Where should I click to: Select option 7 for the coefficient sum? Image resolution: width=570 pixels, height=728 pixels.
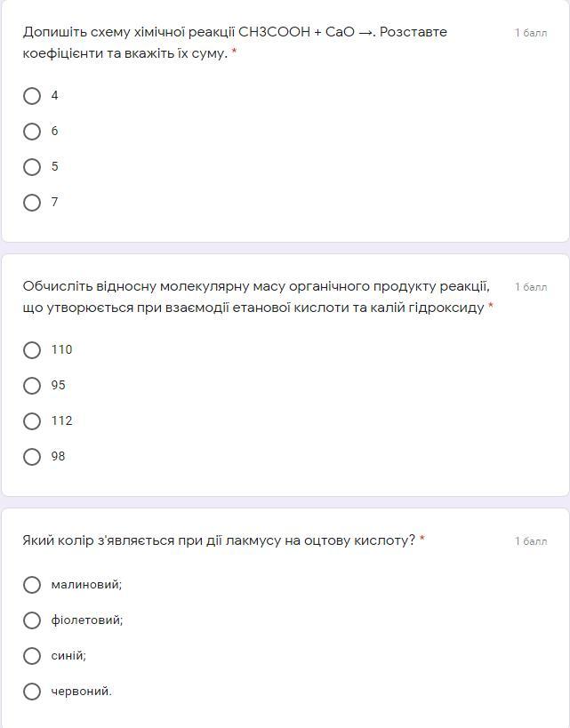tap(32, 203)
